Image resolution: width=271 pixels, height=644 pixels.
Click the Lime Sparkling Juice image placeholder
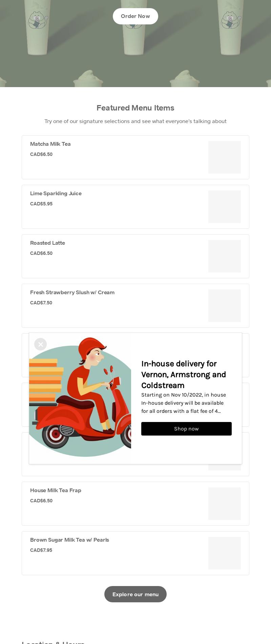(x=225, y=207)
